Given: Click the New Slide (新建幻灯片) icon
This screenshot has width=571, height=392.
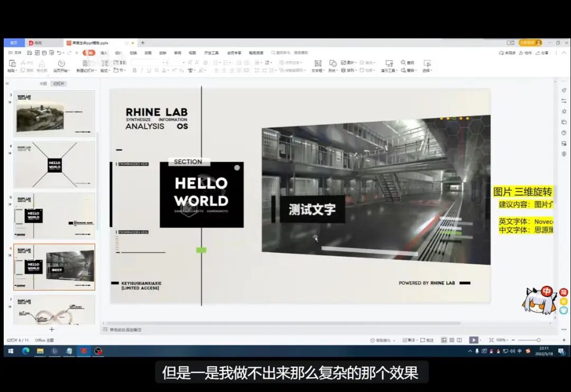Looking at the screenshot, I should click(86, 63).
